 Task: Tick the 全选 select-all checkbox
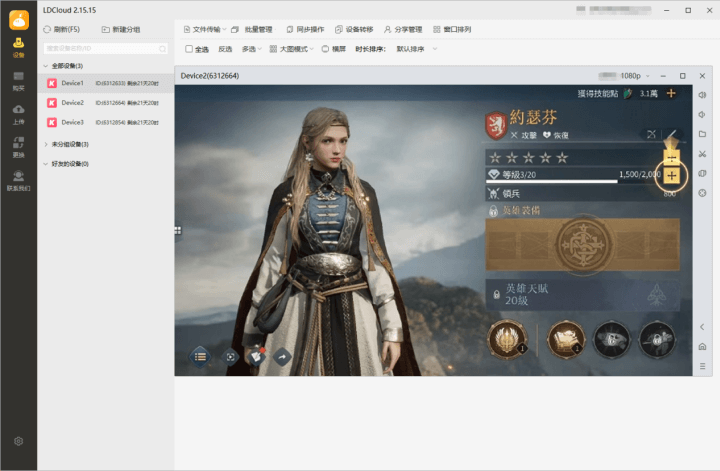pos(189,49)
